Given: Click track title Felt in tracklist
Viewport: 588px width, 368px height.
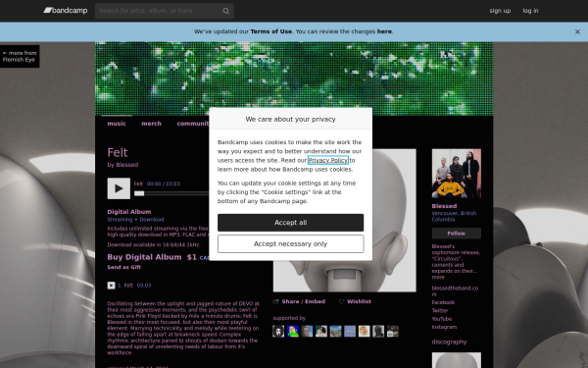Looking at the screenshot, I should coord(128,286).
